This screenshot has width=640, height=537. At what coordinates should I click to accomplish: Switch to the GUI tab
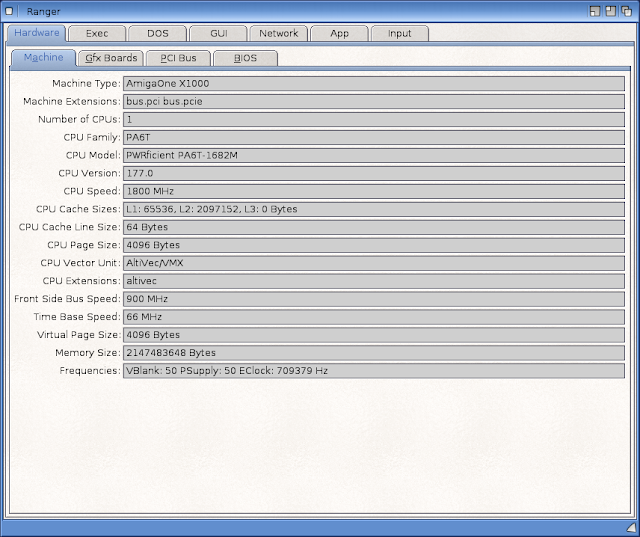(x=218, y=33)
